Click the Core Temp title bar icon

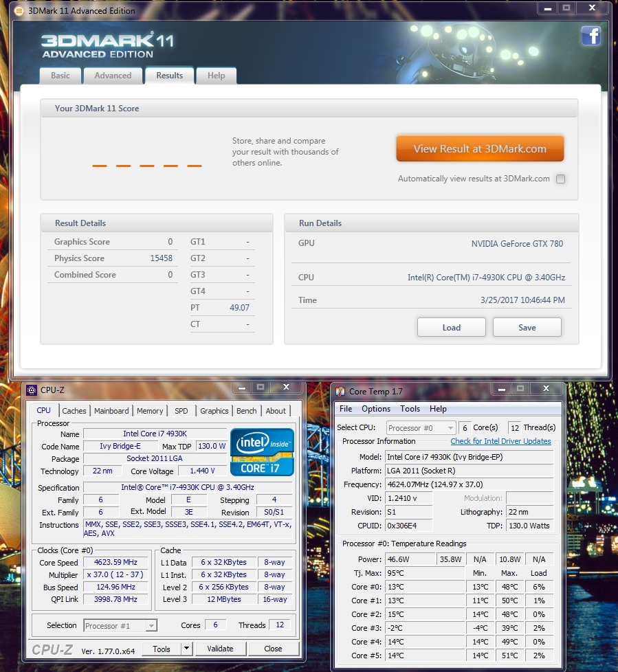[x=340, y=391]
